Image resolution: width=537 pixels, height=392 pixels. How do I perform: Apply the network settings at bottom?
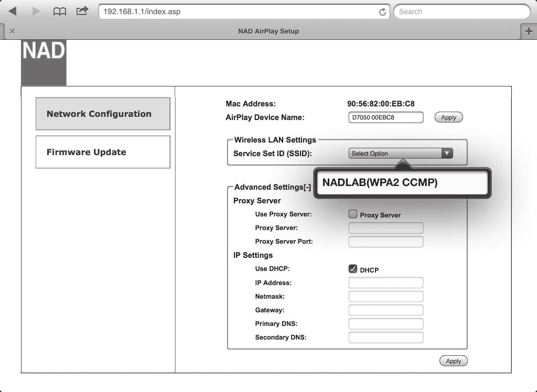(x=454, y=361)
